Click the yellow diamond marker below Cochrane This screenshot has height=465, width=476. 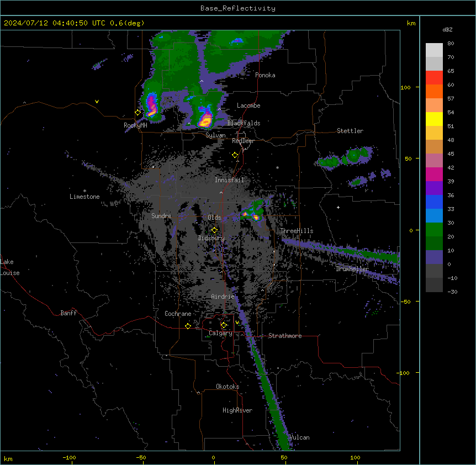[x=188, y=326]
